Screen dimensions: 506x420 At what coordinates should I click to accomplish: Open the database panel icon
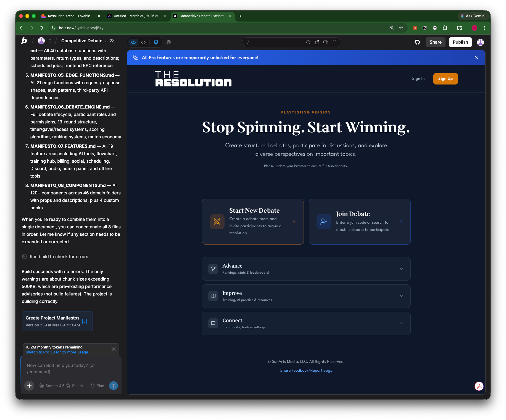[156, 42]
